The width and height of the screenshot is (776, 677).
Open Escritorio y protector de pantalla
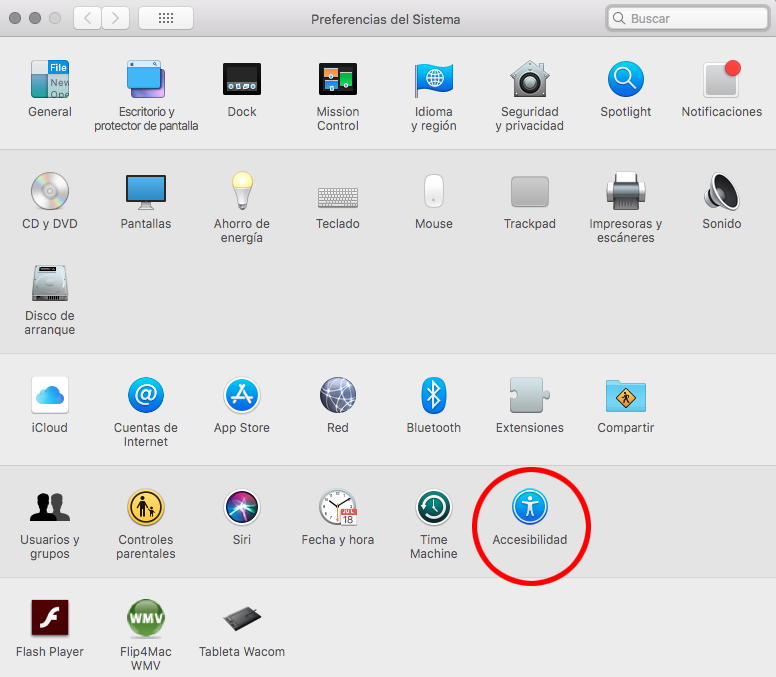coord(146,79)
